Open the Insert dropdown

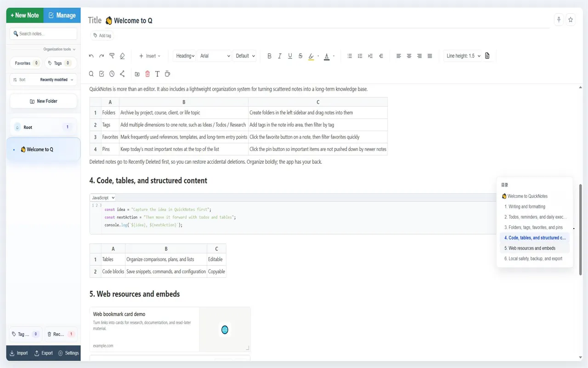pos(150,56)
